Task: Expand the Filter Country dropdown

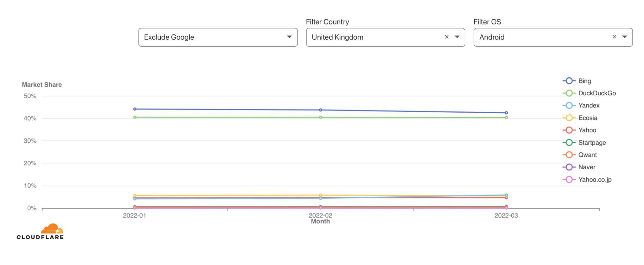Action: [x=457, y=37]
